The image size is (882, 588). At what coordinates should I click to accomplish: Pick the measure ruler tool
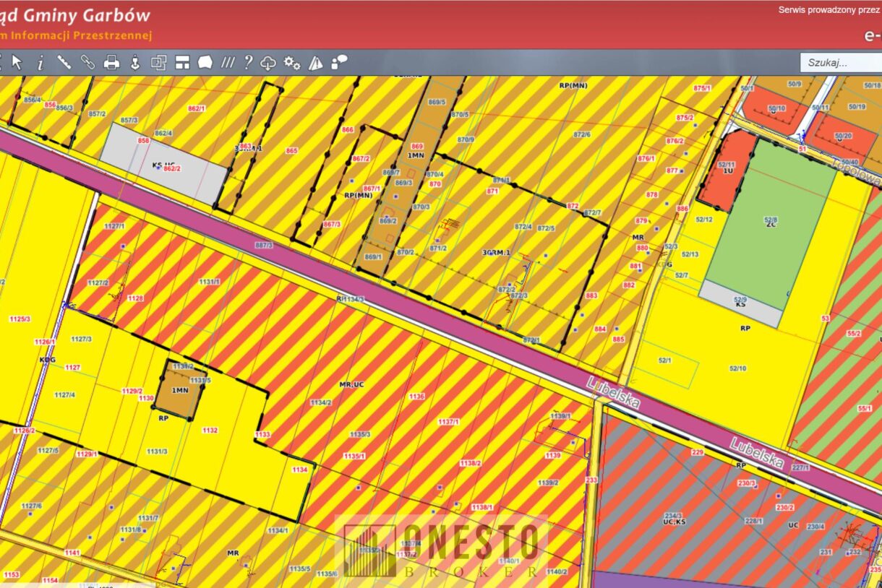pyautogui.click(x=64, y=63)
